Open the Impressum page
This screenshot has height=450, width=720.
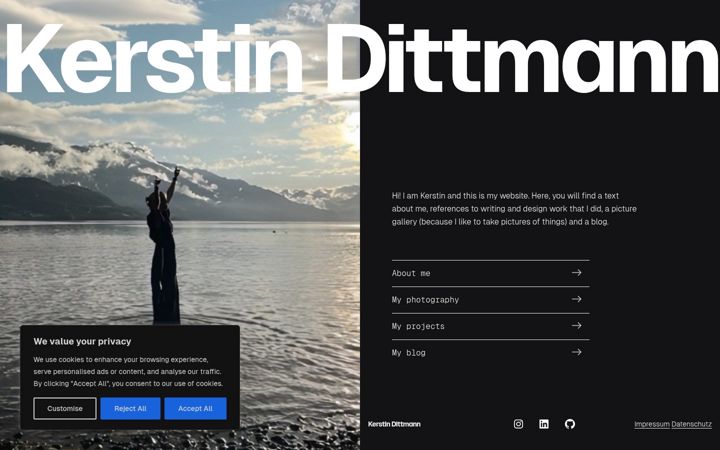tap(652, 424)
